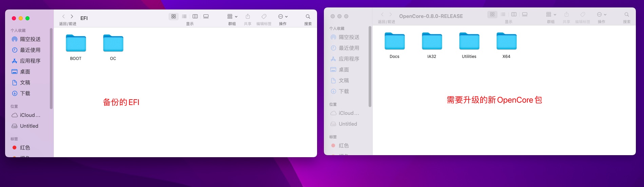Open the X64 folder in OpenCore window
Viewport: 644px width, 187px height.
(x=506, y=41)
